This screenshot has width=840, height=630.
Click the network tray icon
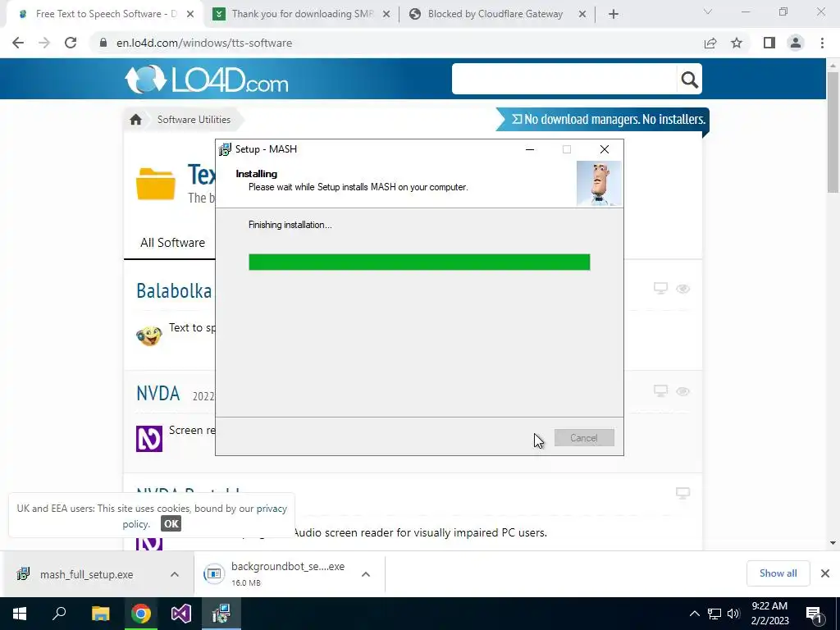[x=714, y=614]
